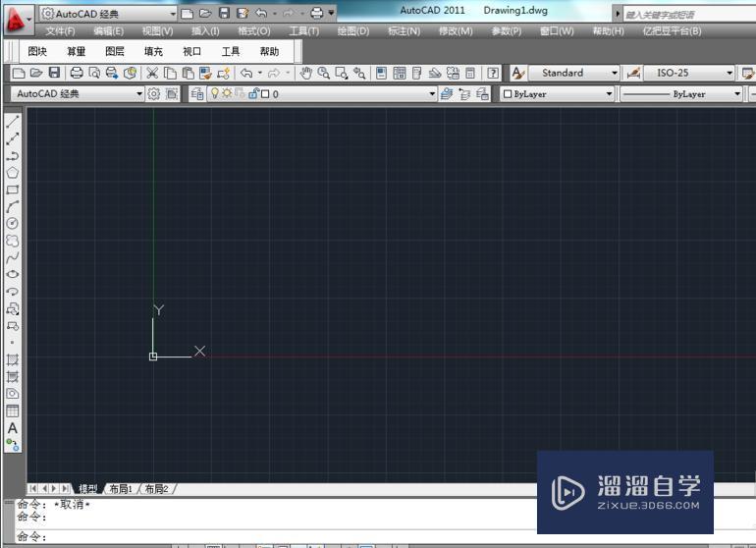Image resolution: width=756 pixels, height=548 pixels.
Task: Select the Spline tool
Action: (13, 257)
